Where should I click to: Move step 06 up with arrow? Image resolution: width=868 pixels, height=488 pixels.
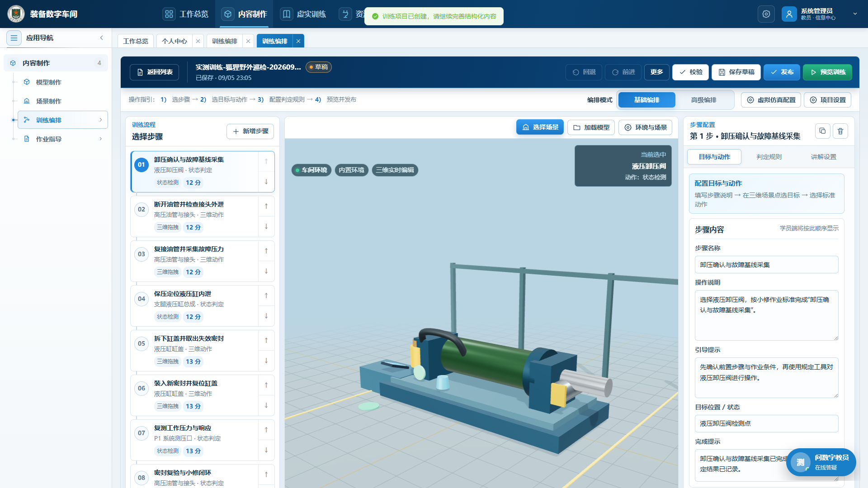[266, 385]
